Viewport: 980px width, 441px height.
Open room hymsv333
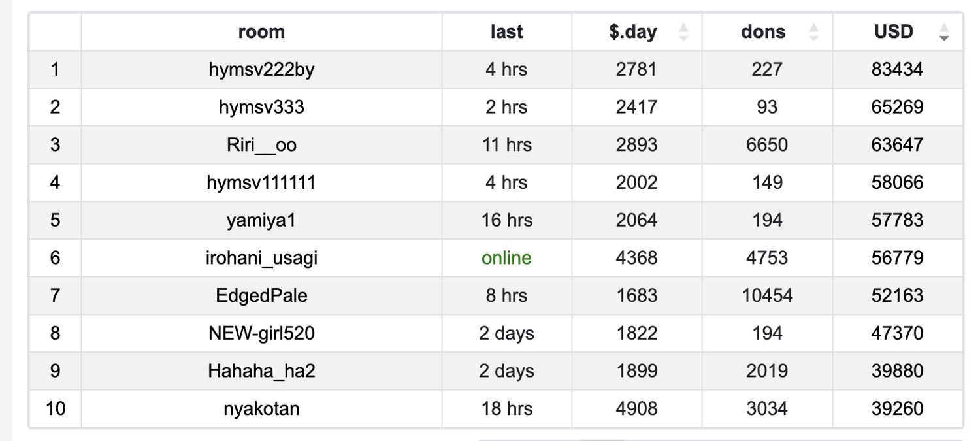261,107
